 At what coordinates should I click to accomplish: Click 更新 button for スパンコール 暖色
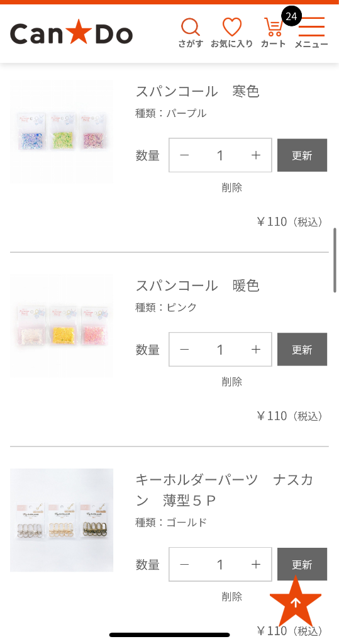click(302, 350)
